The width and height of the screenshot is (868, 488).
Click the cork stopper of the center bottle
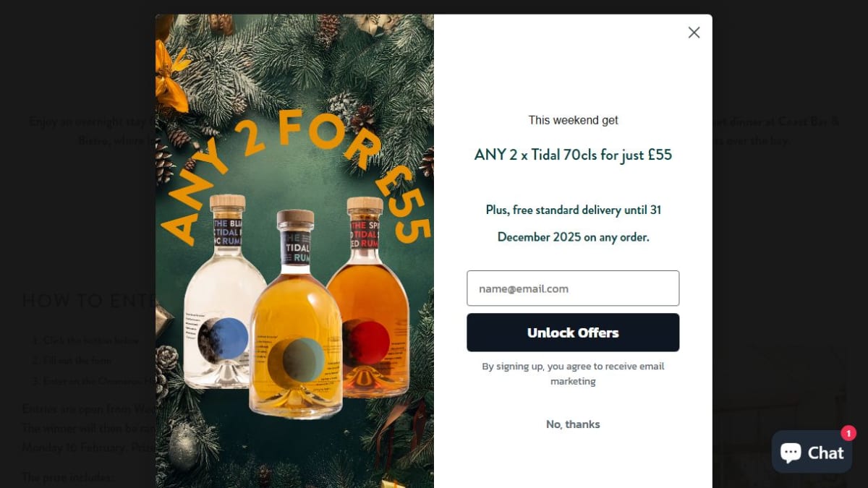point(295,218)
